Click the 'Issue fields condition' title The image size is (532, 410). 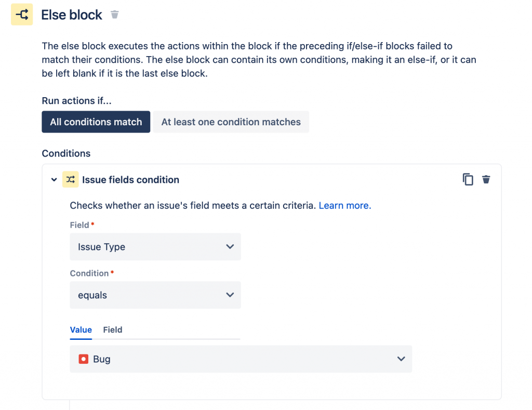tap(130, 180)
